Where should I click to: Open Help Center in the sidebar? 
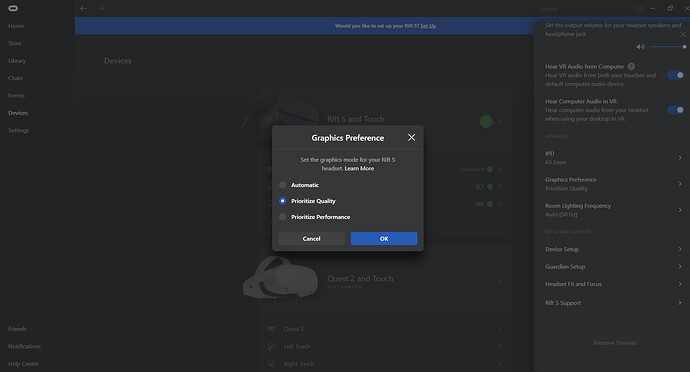click(23, 364)
